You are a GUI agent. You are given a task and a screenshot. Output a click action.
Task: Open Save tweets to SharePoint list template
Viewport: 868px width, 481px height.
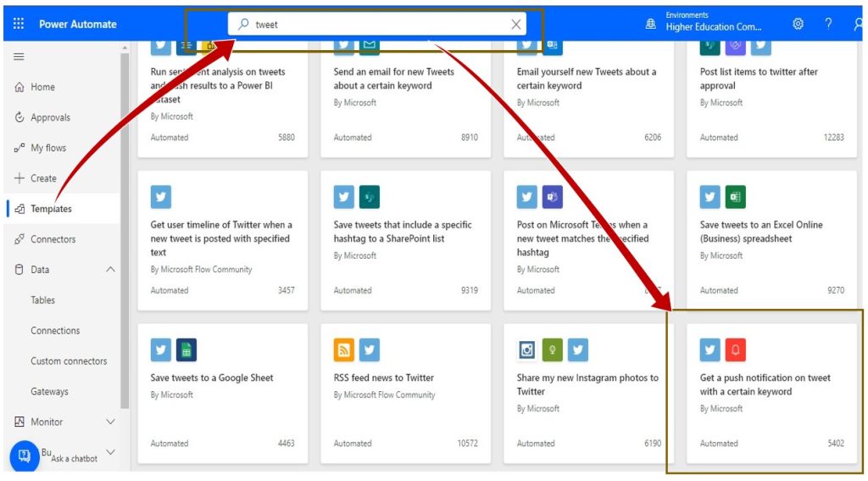406,241
